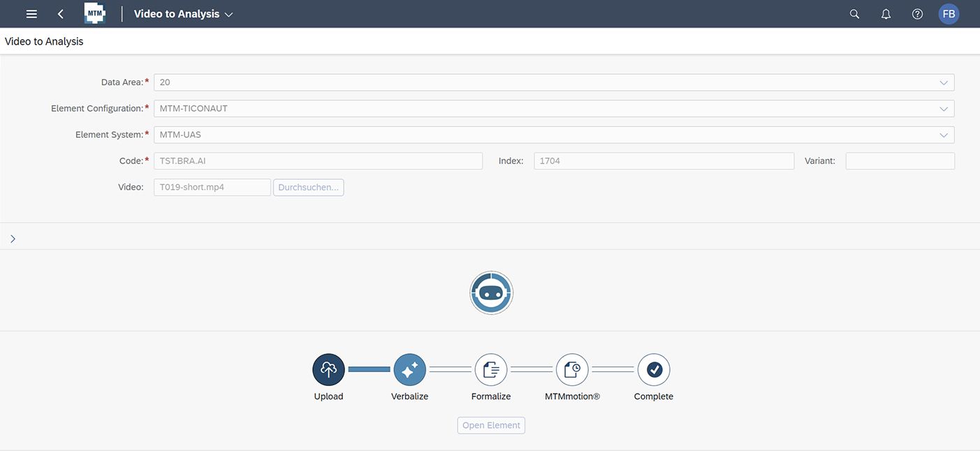This screenshot has width=980, height=451.
Task: Open notifications bell
Action: point(886,14)
